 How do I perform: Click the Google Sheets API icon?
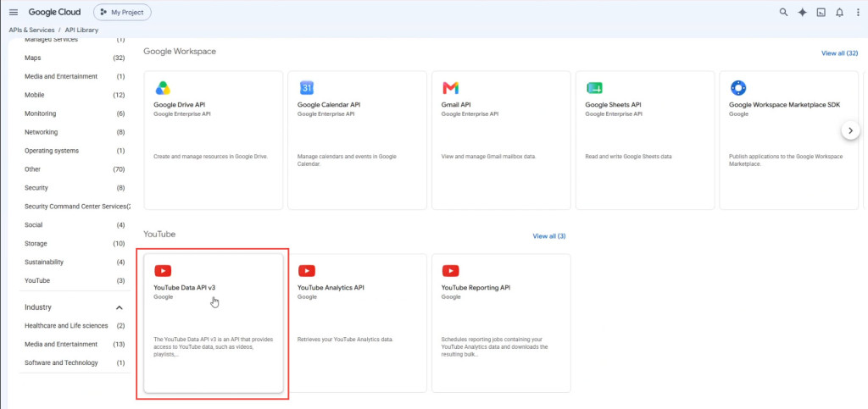coord(594,88)
